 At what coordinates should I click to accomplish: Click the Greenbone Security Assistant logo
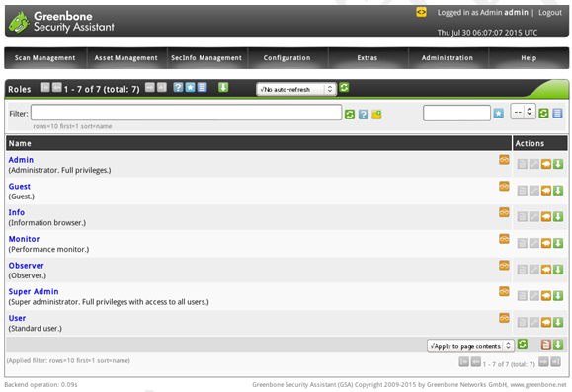pos(61,21)
